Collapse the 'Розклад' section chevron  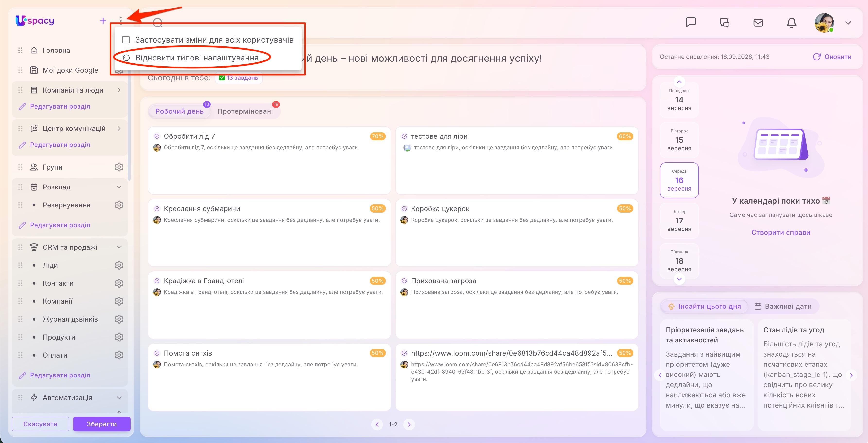(x=119, y=187)
